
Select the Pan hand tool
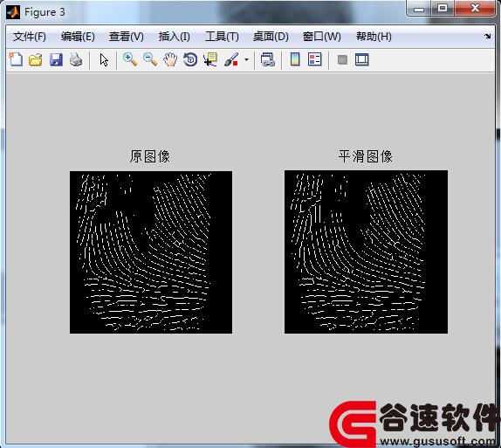[170, 59]
